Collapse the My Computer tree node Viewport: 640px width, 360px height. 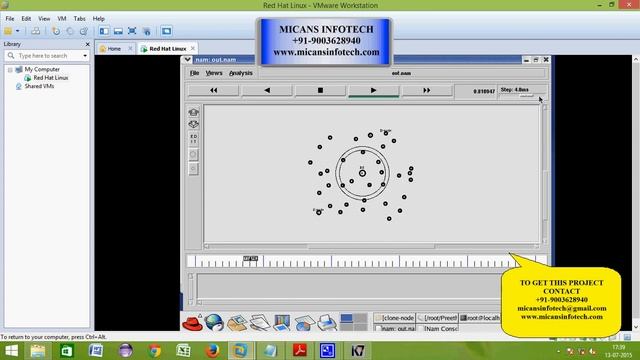[x=10, y=70]
